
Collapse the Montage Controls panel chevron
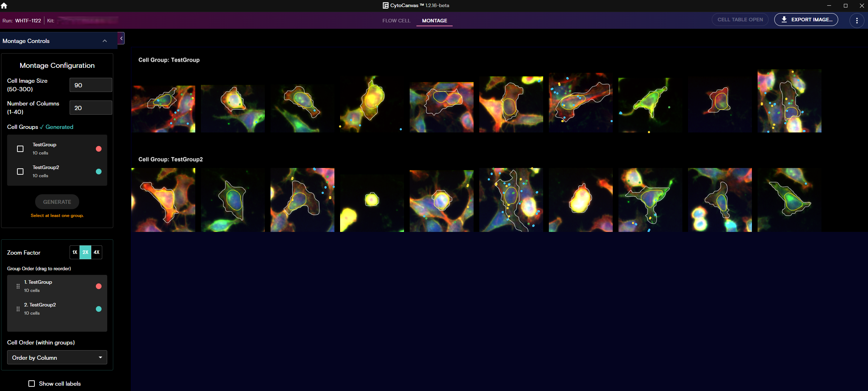[105, 41]
